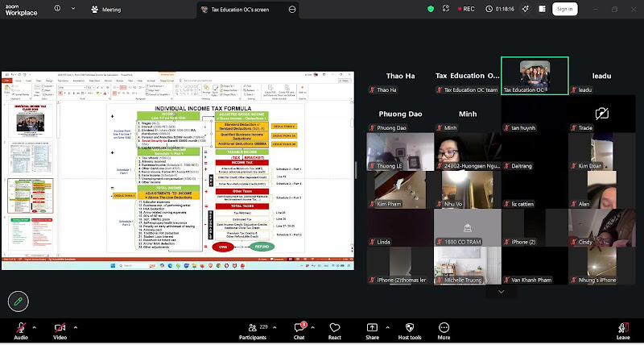Image resolution: width=644 pixels, height=345 pixels.
Task: Unmute using the Audio microphone button
Action: pyautogui.click(x=21, y=331)
